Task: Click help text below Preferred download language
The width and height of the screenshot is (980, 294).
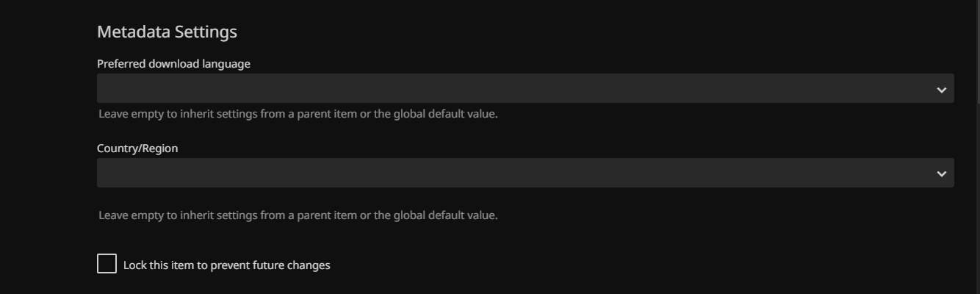Action: (298, 114)
